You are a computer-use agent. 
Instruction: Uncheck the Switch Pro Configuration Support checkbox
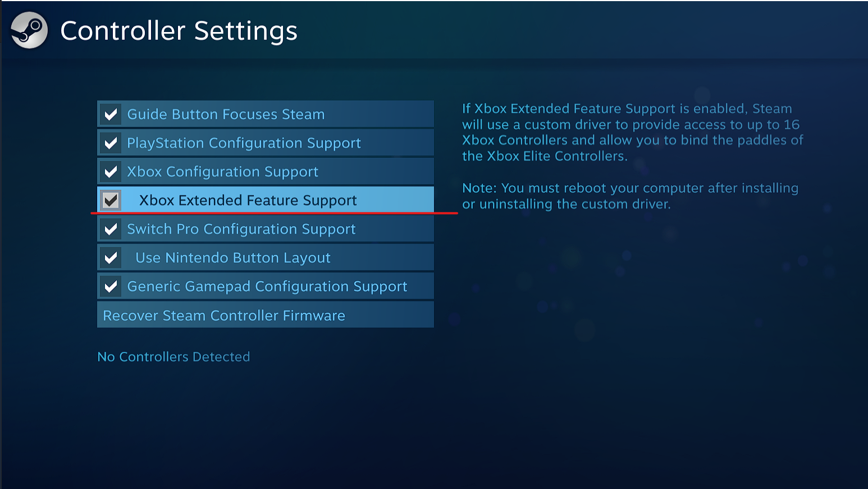pos(111,229)
